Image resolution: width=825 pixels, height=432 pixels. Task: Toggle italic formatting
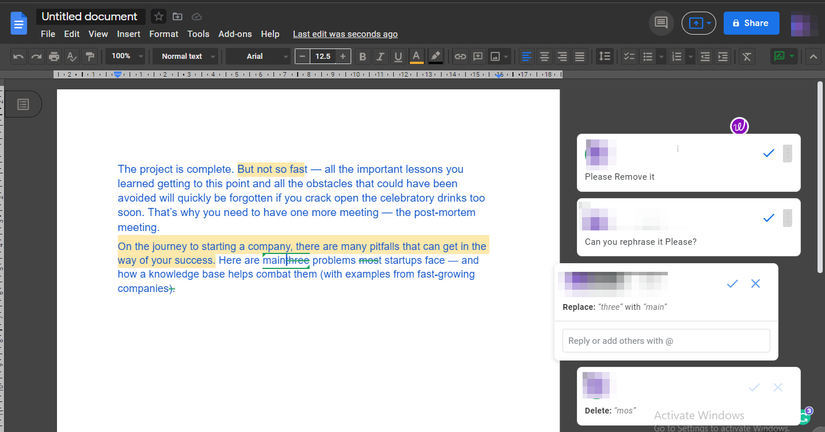(380, 56)
